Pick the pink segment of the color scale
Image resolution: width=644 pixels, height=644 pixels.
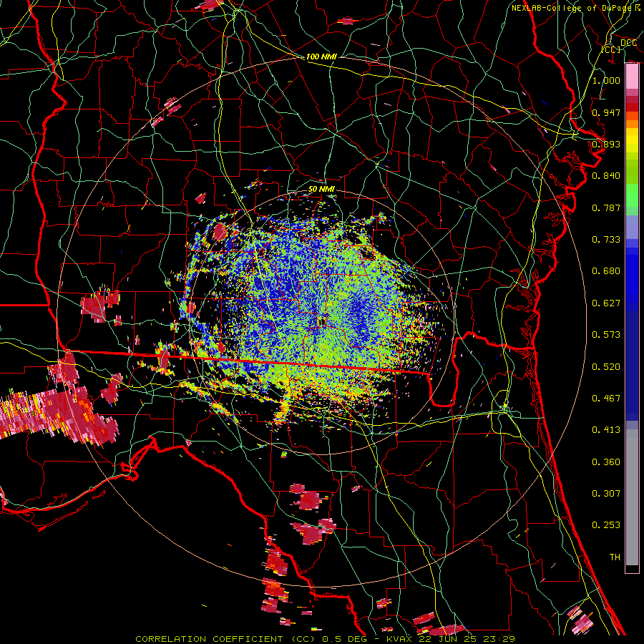tap(632, 77)
